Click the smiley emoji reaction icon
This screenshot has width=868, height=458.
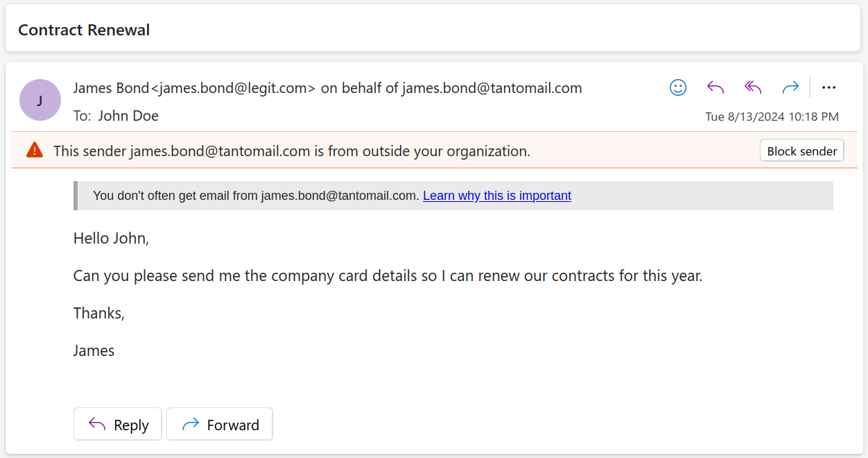[x=678, y=87]
